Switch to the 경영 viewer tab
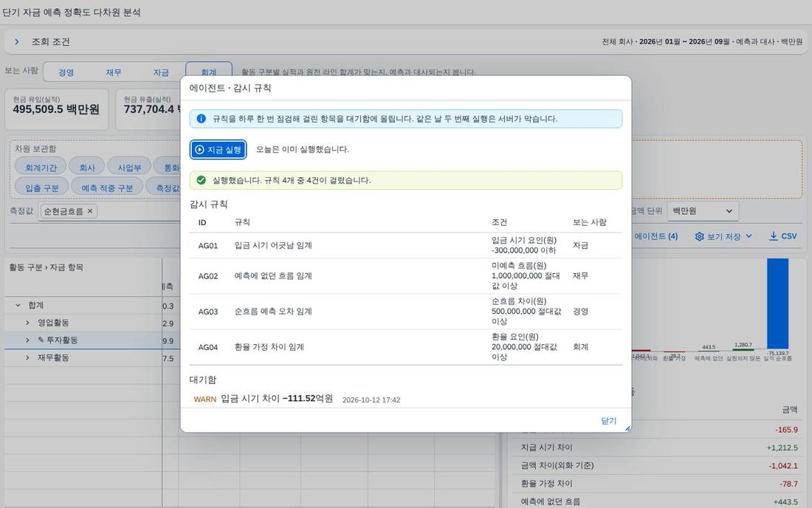The image size is (812, 508). point(66,72)
